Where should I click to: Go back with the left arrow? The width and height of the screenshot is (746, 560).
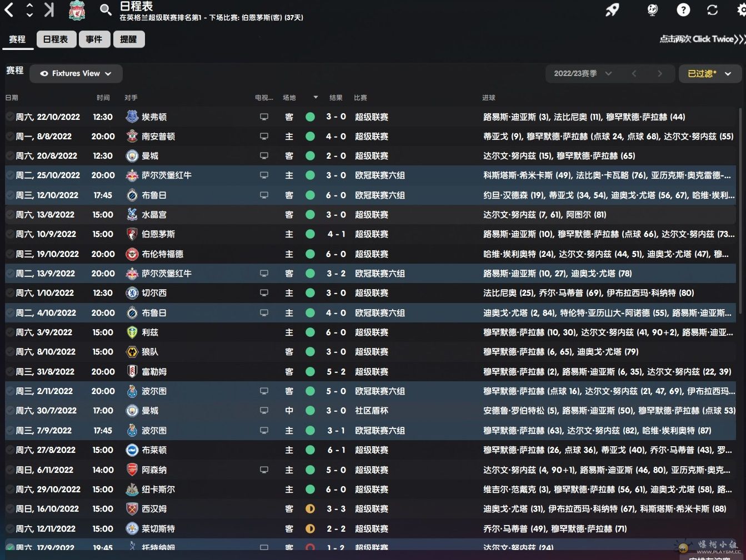[9, 9]
